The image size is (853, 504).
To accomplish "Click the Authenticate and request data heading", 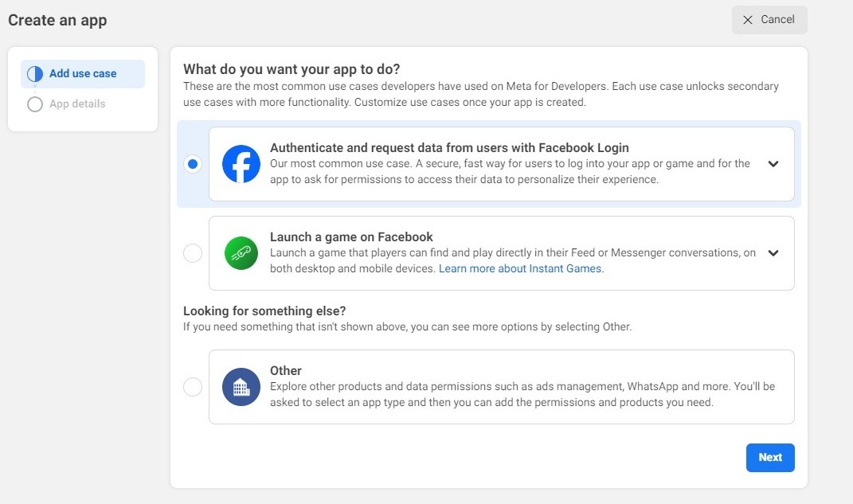I will pyautogui.click(x=449, y=148).
